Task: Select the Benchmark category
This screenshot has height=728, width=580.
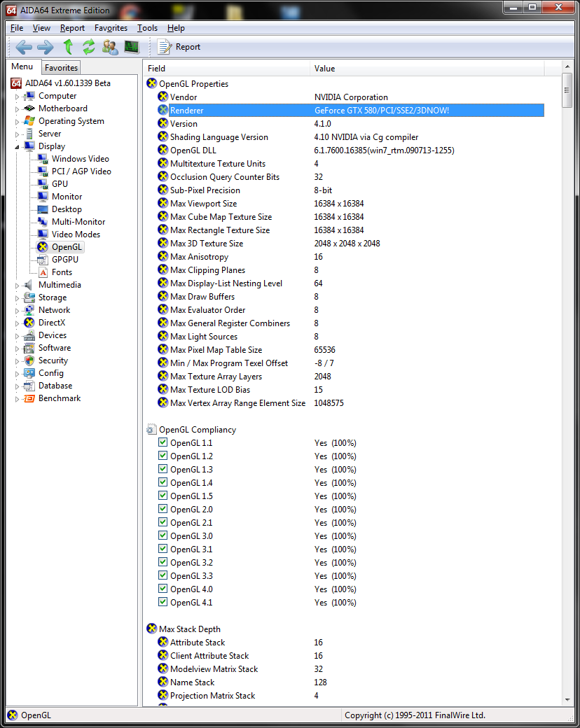Action: coord(60,398)
